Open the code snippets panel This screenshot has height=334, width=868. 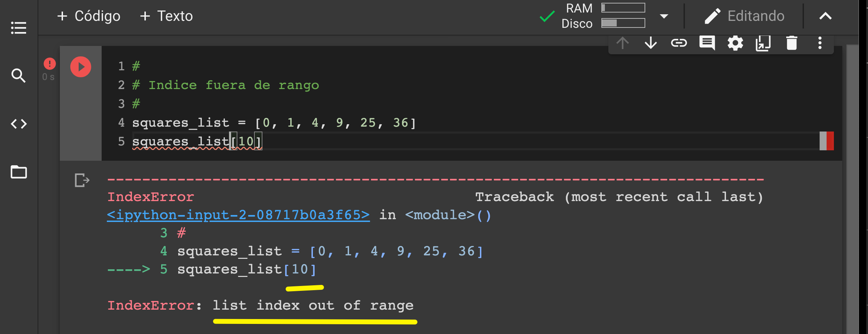tap(18, 124)
